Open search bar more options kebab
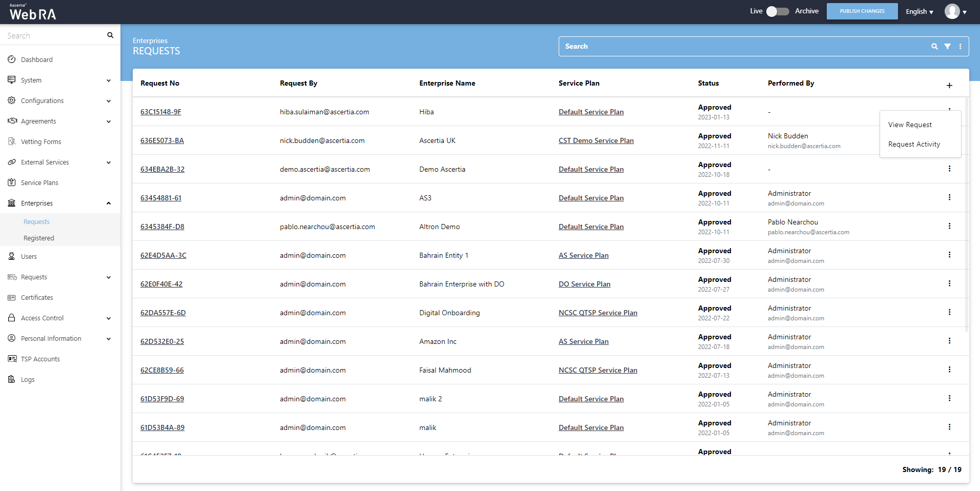The width and height of the screenshot is (980, 491). pyautogui.click(x=960, y=47)
